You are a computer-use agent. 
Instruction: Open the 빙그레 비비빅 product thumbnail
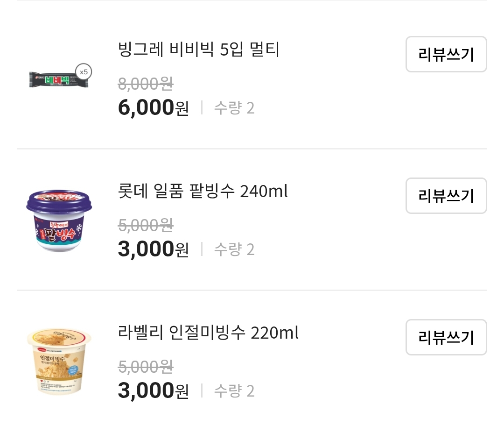point(58,77)
